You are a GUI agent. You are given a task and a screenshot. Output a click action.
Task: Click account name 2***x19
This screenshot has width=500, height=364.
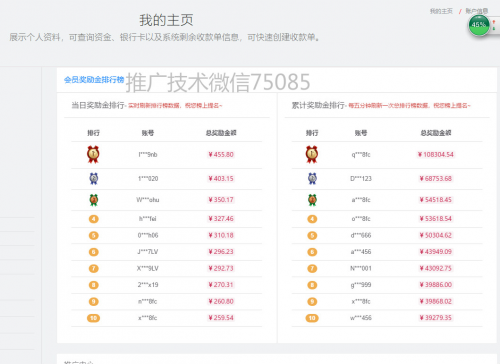pos(148,285)
